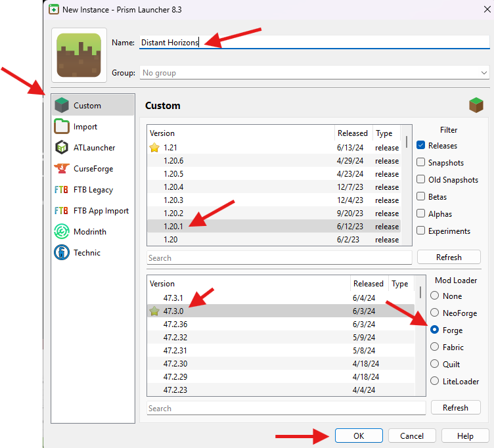Close the New Instance dialog

[x=487, y=9]
